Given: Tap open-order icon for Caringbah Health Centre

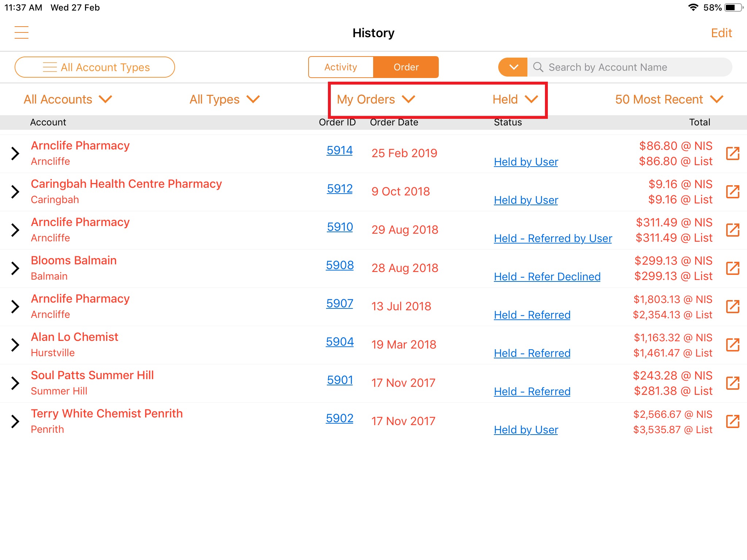Looking at the screenshot, I should [732, 192].
